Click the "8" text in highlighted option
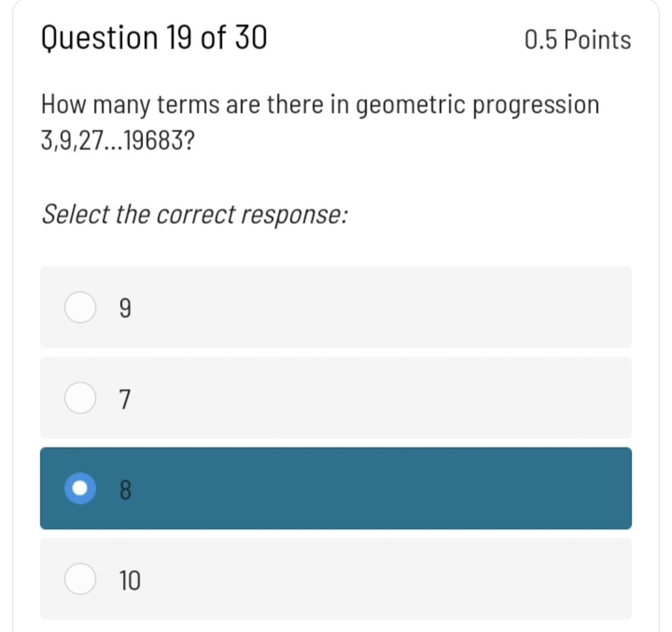The height and width of the screenshot is (632, 672). (124, 490)
